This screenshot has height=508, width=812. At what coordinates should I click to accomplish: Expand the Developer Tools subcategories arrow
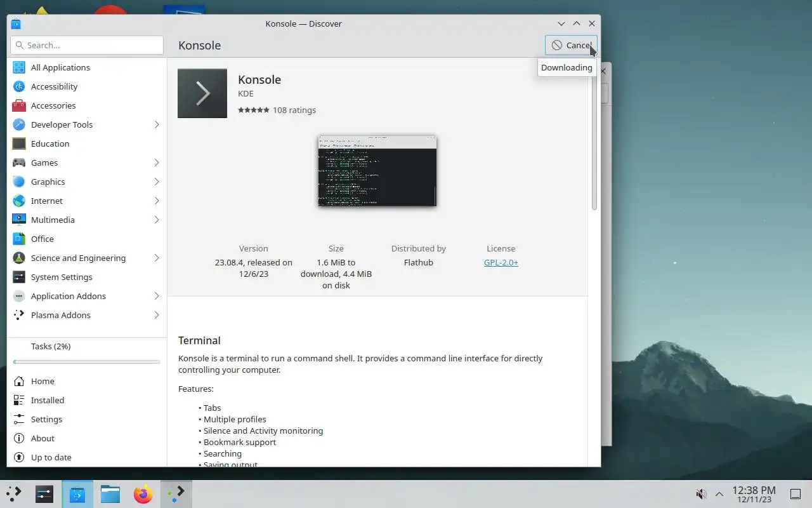pyautogui.click(x=157, y=124)
